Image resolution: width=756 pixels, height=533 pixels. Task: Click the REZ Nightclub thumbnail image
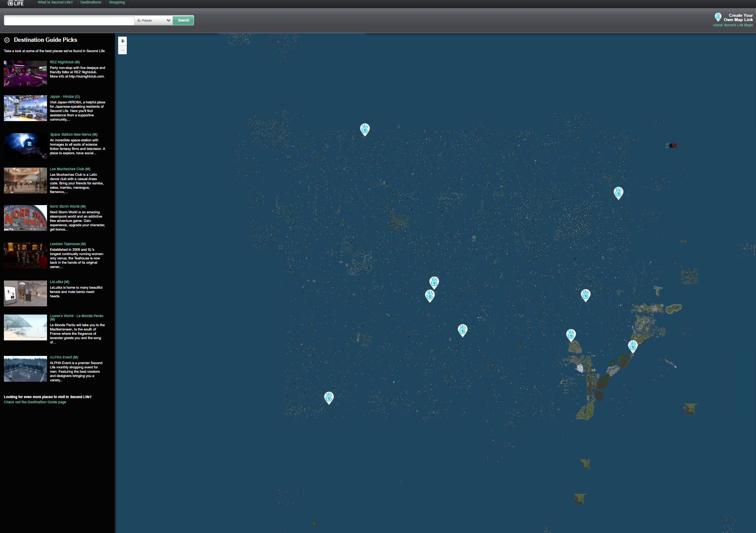[25, 74]
